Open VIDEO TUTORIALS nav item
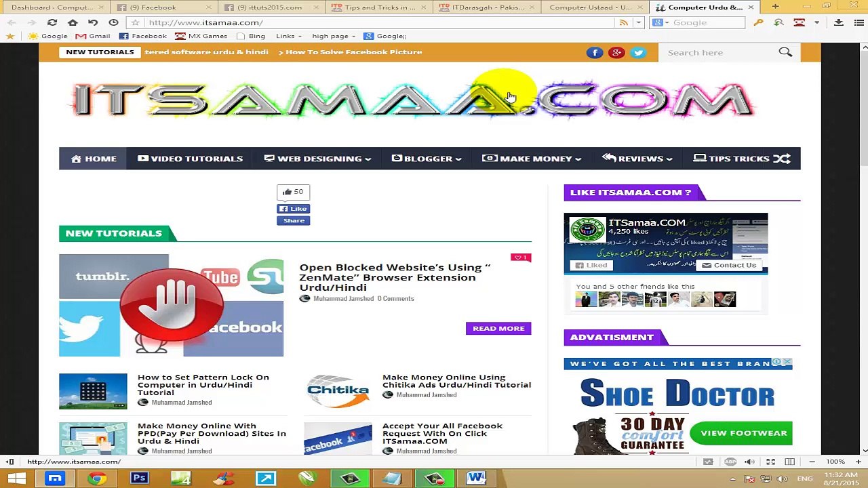The width and height of the screenshot is (868, 488). 190,159
